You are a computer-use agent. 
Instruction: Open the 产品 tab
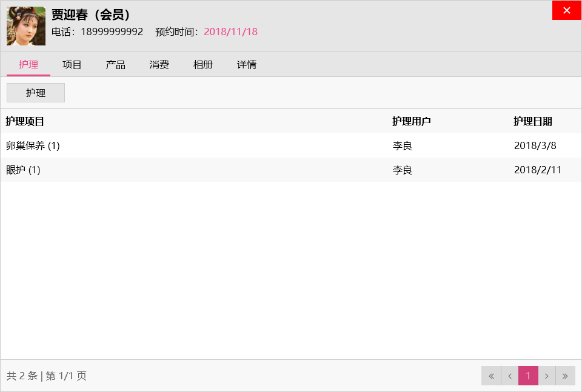pos(116,65)
